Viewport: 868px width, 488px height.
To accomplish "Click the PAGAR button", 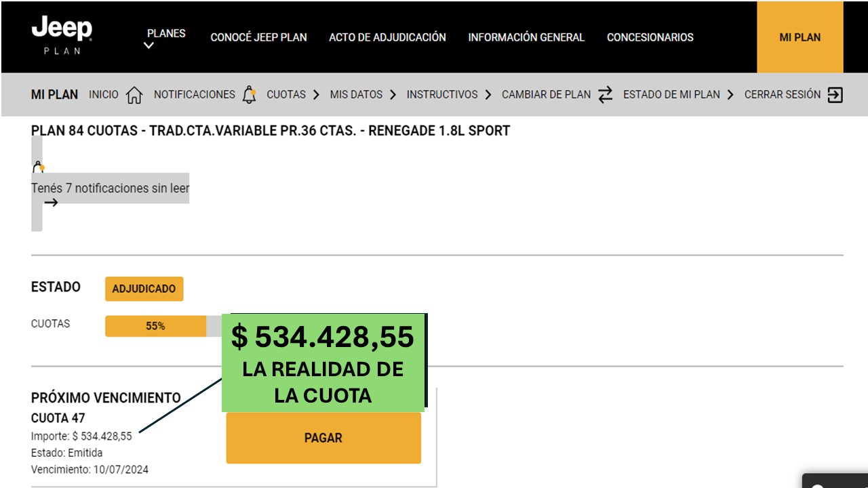I will click(323, 438).
